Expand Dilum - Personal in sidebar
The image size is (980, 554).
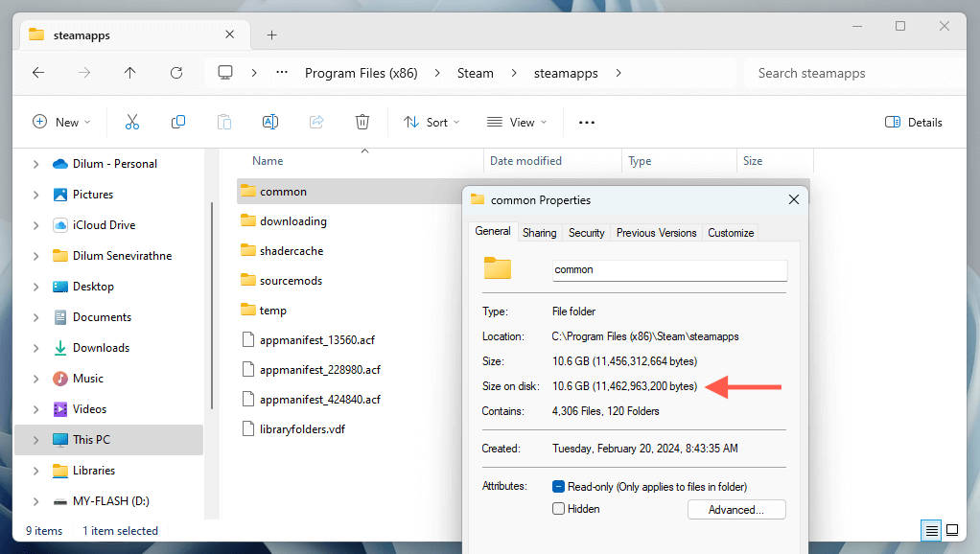(x=35, y=164)
